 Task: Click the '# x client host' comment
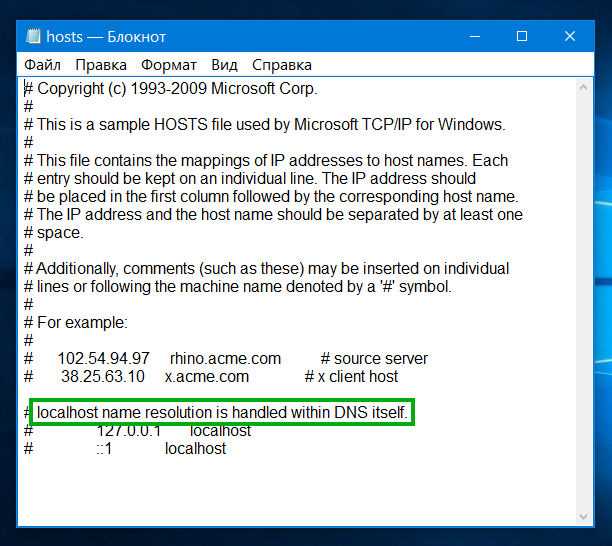point(351,376)
